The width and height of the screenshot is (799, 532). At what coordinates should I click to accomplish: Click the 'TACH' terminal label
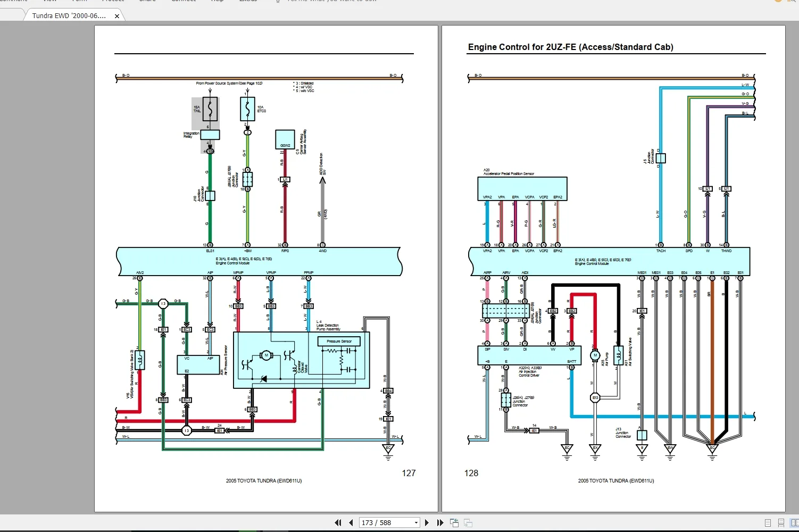click(x=661, y=251)
